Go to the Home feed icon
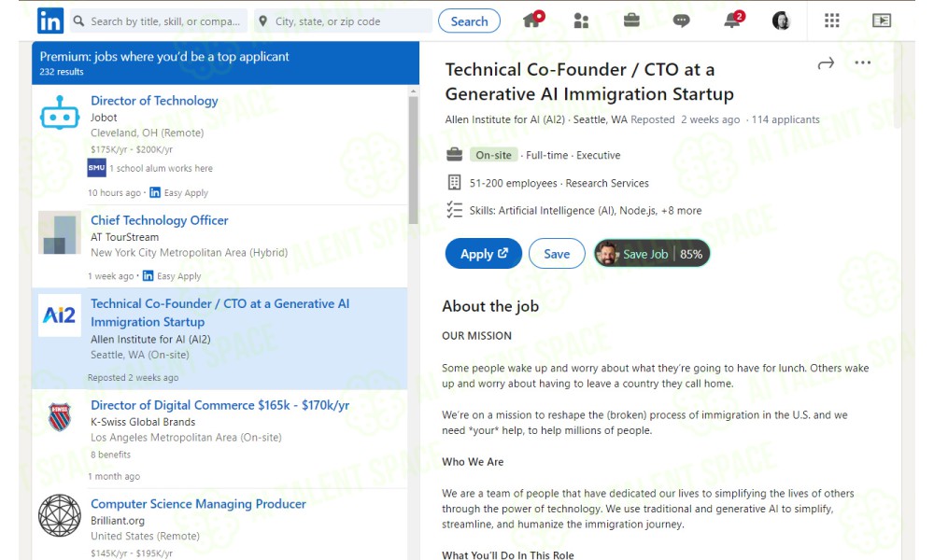The image size is (934, 560). [532, 21]
